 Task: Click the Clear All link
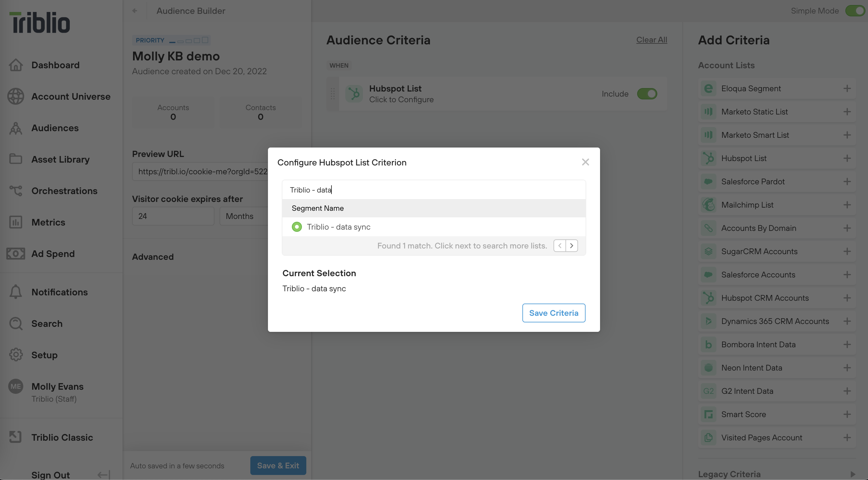(x=651, y=40)
